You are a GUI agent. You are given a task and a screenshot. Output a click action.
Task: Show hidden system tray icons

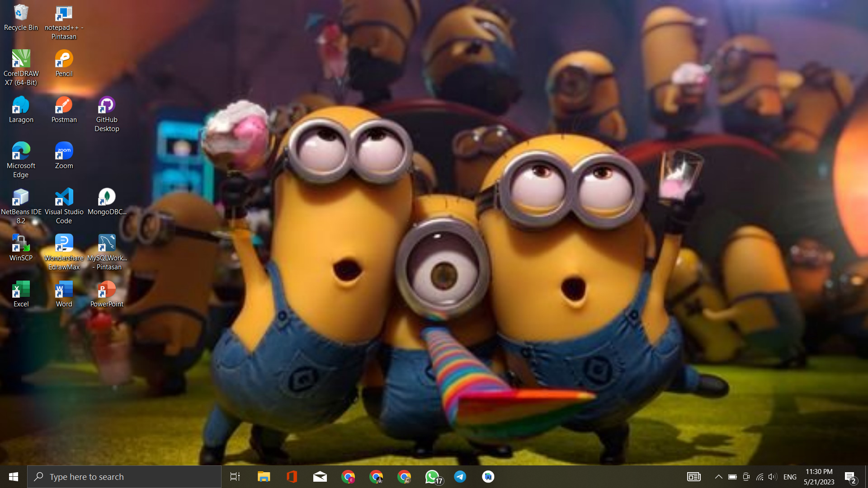718,477
